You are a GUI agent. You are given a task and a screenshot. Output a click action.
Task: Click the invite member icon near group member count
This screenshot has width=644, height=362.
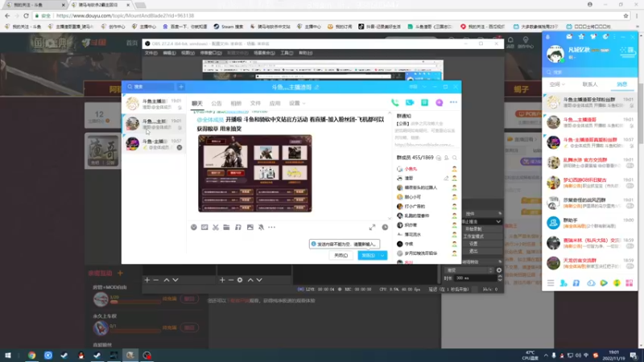[x=447, y=158]
